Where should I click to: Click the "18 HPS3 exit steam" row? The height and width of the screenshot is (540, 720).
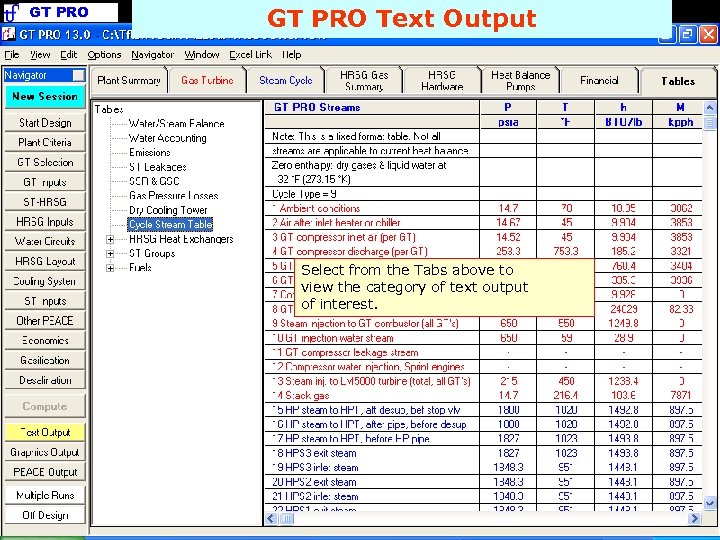click(483, 453)
